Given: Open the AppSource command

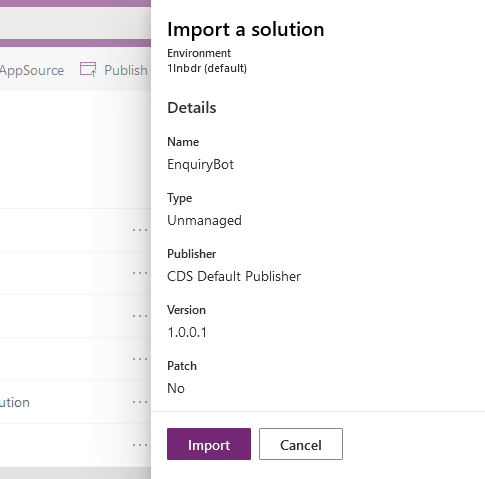Looking at the screenshot, I should (x=32, y=70).
